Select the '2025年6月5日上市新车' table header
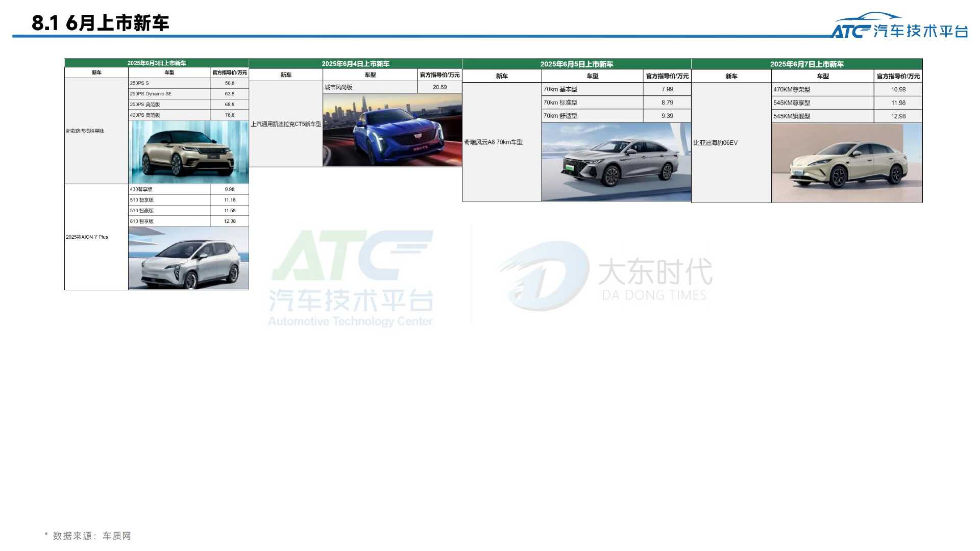 point(577,64)
